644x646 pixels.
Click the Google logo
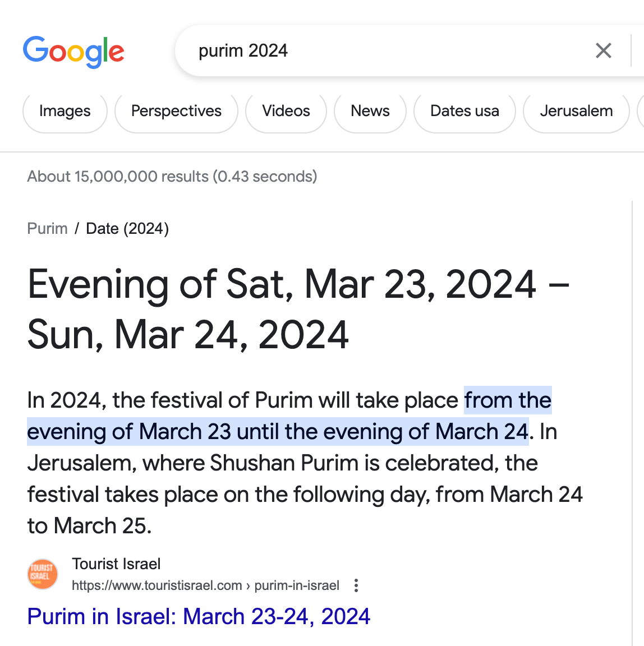tap(73, 52)
